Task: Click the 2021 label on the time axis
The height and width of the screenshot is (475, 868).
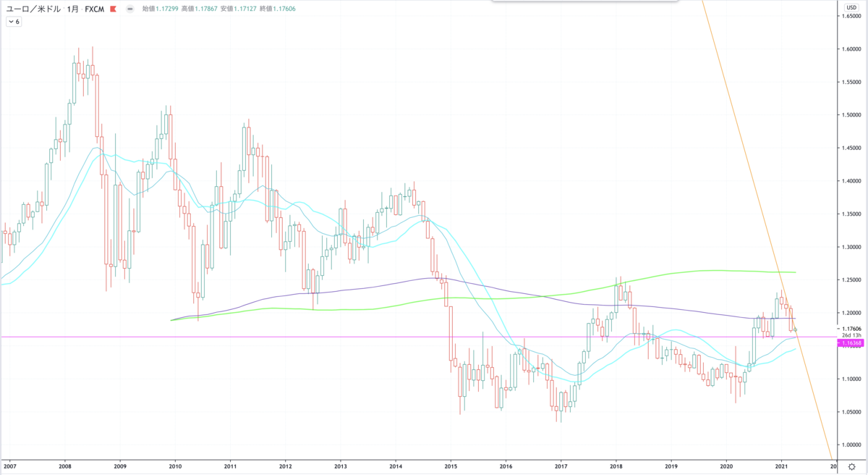Action: tap(782, 468)
